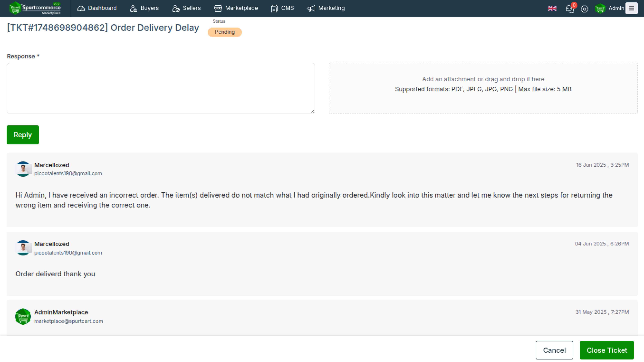Viewport: 644px width, 362px height.
Task: Open the Sellers menu
Action: (x=187, y=8)
